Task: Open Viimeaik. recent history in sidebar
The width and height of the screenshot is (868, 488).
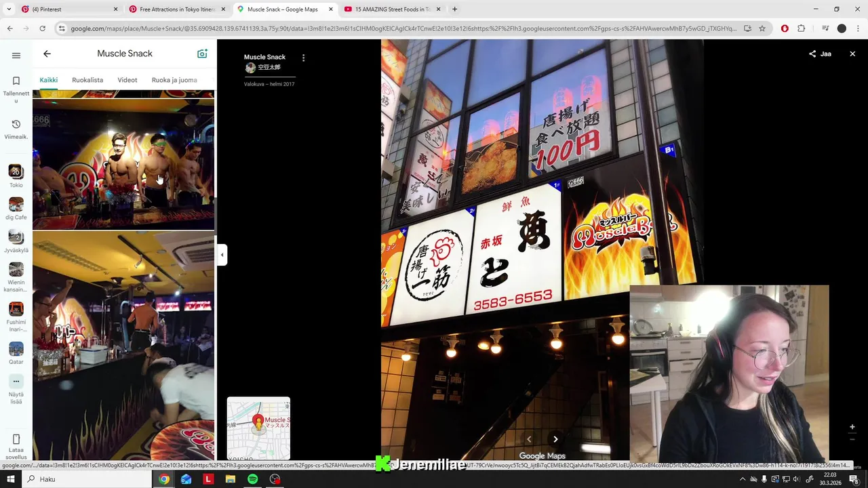Action: click(16, 129)
